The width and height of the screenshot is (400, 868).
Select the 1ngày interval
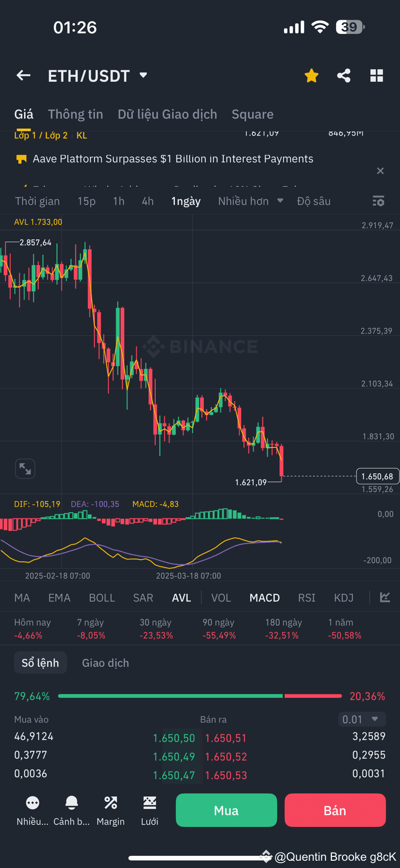pos(186,201)
